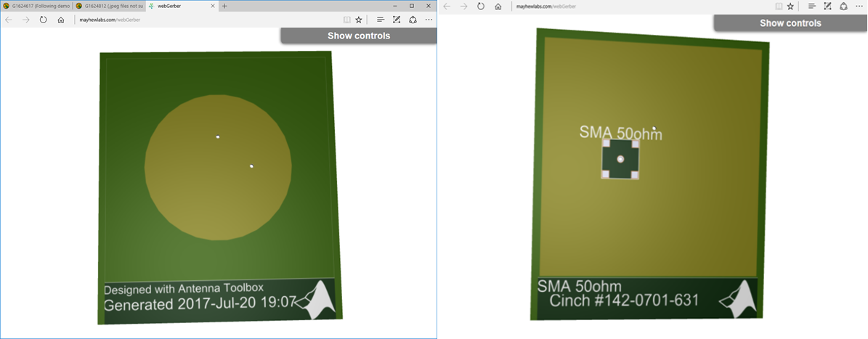Viewport: 868px width, 339px height.
Task: Go home in the right window without tabs
Action: (498, 7)
